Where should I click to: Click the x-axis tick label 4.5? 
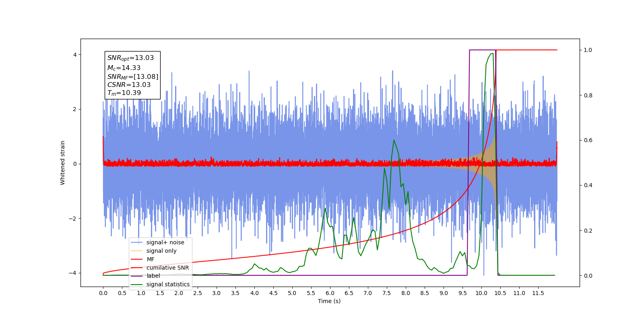click(x=273, y=293)
